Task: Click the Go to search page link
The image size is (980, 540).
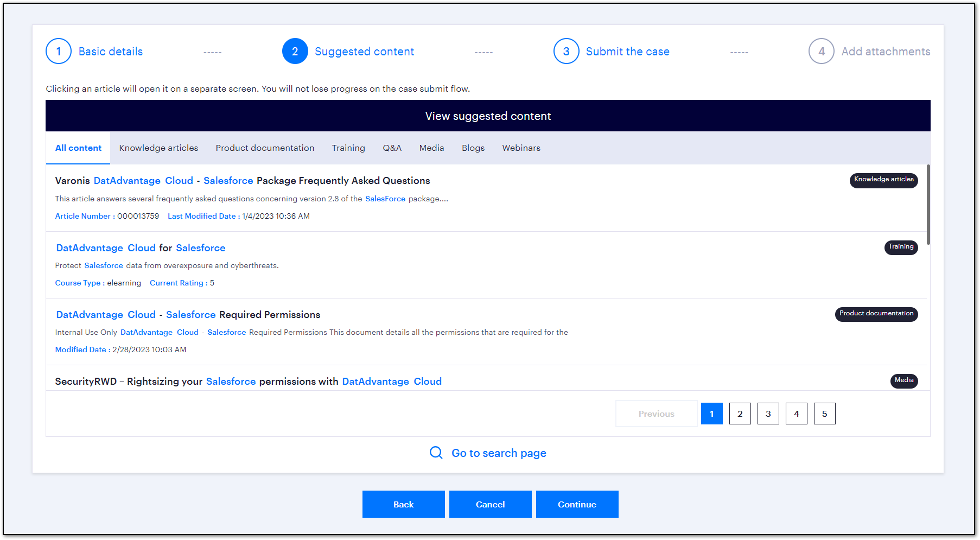Action: 499,453
